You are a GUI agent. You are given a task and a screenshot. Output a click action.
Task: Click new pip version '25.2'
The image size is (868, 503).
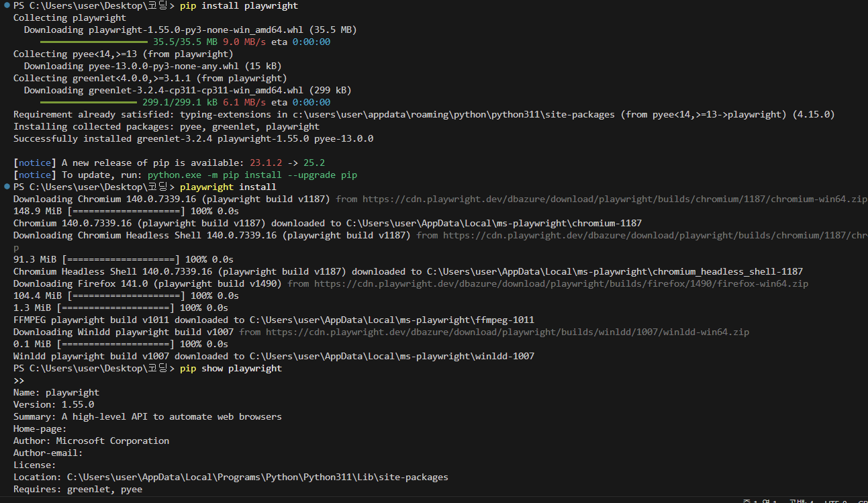pos(314,163)
